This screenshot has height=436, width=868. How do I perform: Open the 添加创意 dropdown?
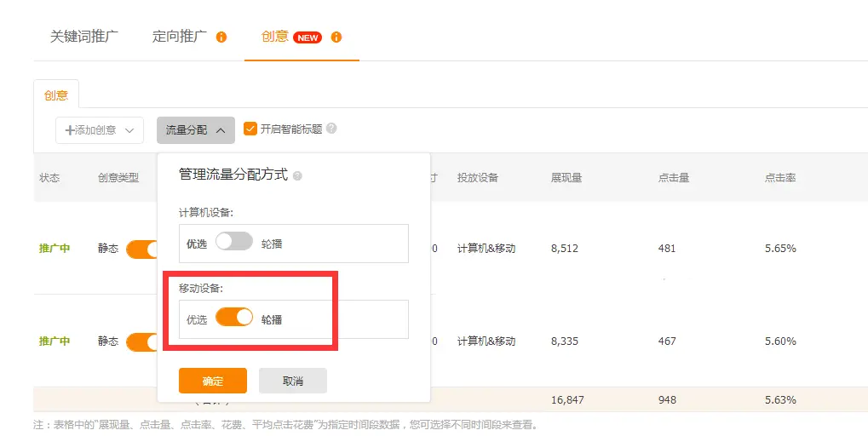coord(100,130)
